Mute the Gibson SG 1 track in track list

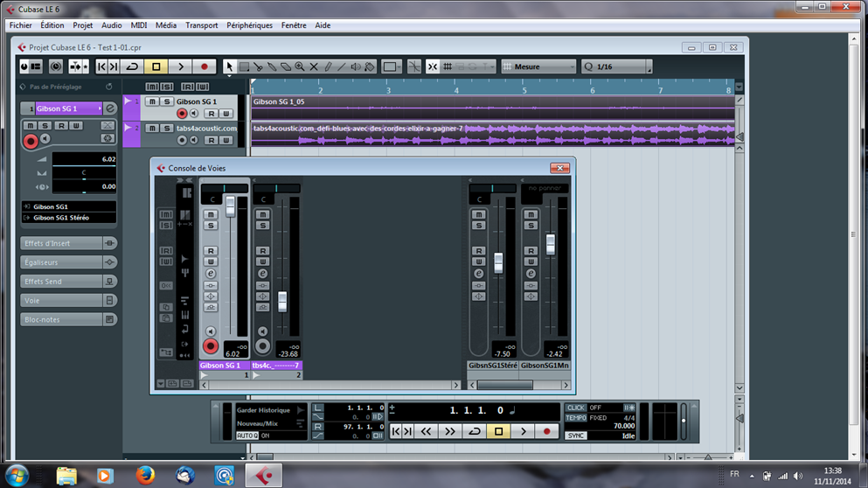click(x=152, y=101)
